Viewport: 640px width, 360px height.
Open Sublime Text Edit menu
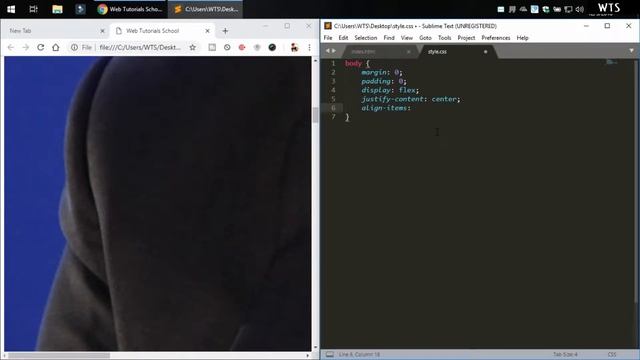(x=343, y=38)
